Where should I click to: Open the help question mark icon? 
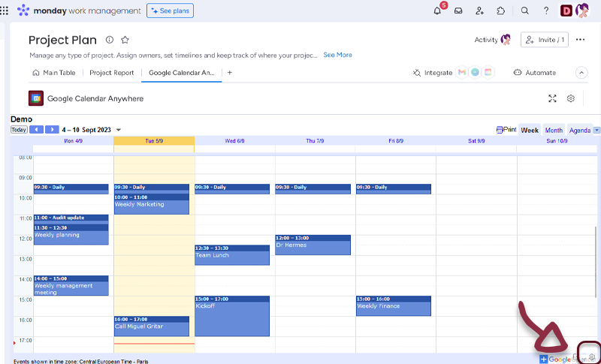(546, 11)
